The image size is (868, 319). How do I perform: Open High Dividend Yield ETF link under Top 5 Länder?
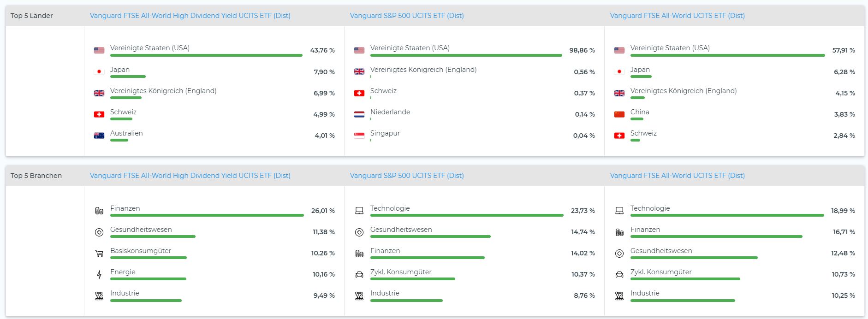pyautogui.click(x=190, y=16)
